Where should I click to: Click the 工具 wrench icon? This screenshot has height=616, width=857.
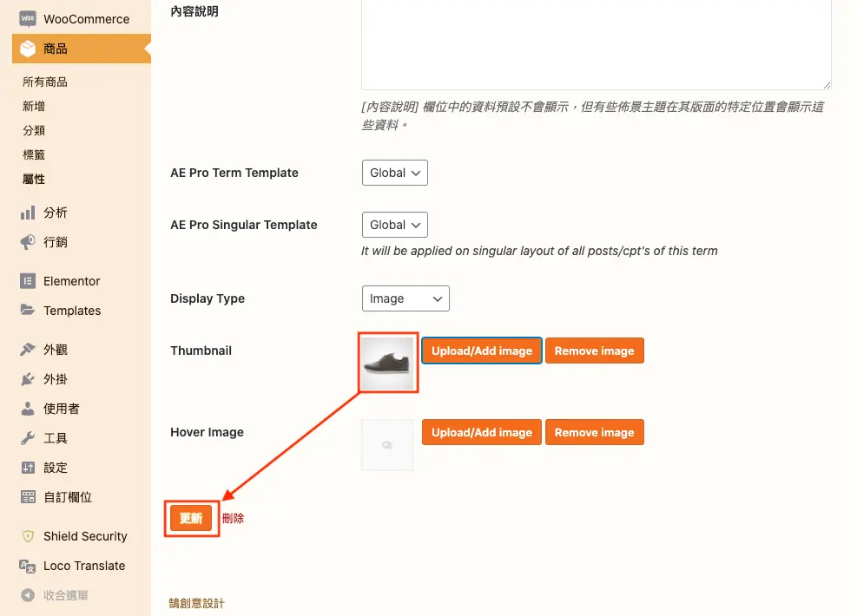[x=28, y=438]
